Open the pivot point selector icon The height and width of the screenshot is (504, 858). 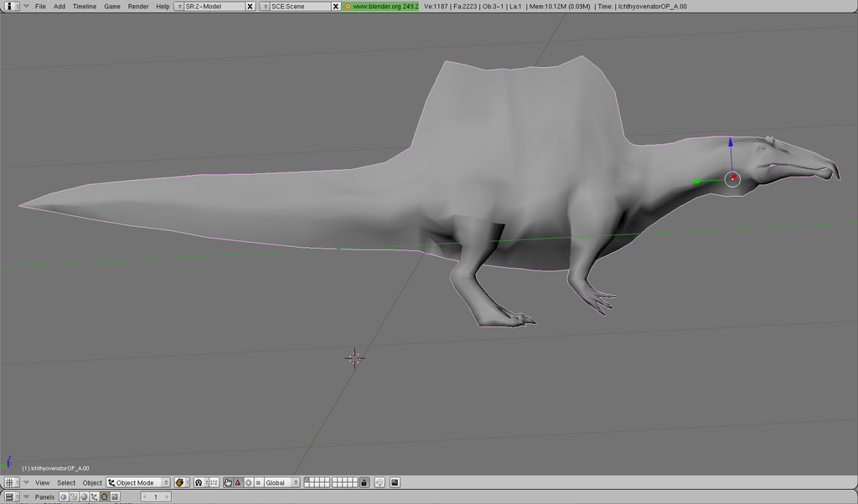tap(199, 482)
